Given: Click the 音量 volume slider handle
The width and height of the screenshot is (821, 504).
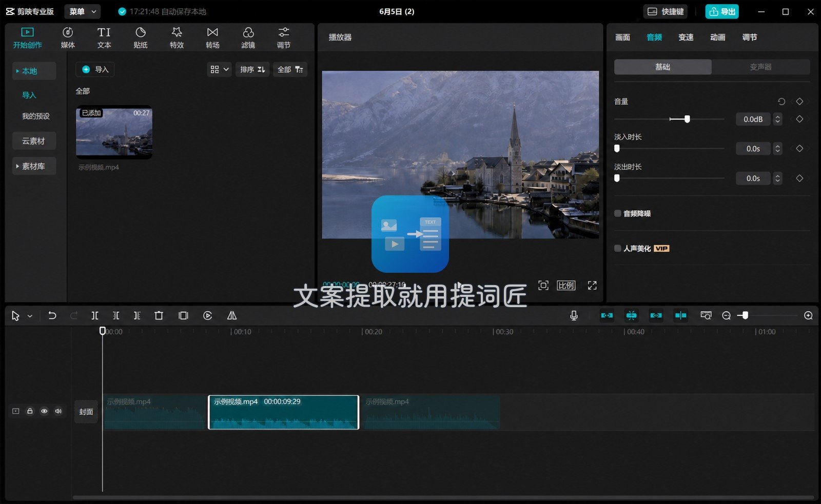Looking at the screenshot, I should [x=687, y=119].
